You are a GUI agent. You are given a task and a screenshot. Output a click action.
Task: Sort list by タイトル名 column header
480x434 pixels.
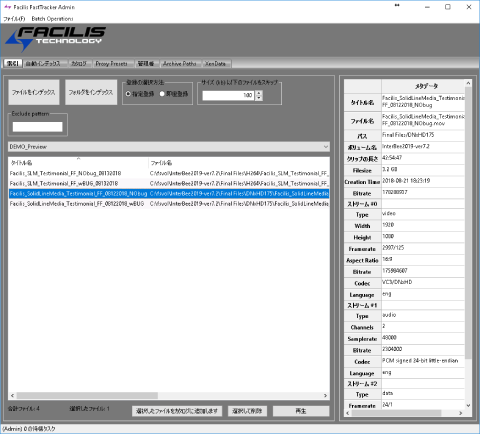(x=78, y=163)
